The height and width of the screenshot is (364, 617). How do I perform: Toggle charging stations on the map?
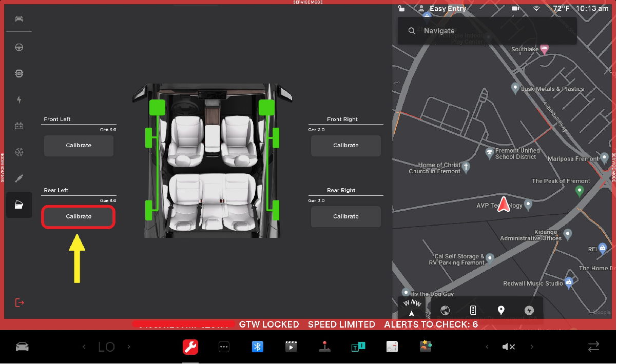pyautogui.click(x=529, y=310)
